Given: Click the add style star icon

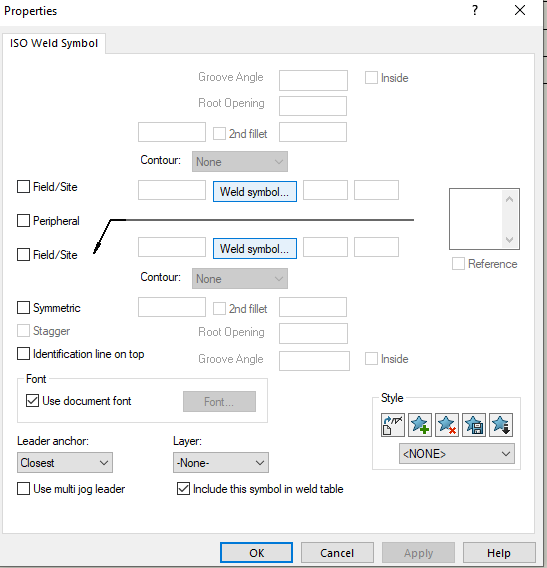Looking at the screenshot, I should 420,425.
